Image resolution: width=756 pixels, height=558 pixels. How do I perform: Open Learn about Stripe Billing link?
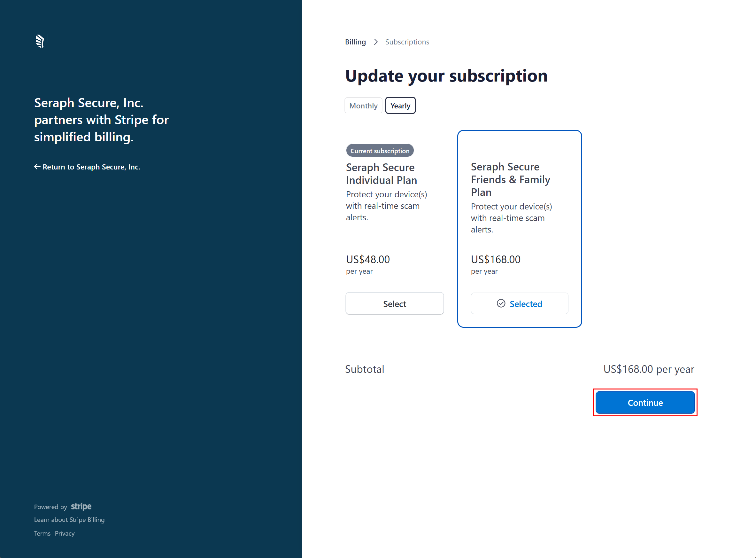tap(69, 520)
